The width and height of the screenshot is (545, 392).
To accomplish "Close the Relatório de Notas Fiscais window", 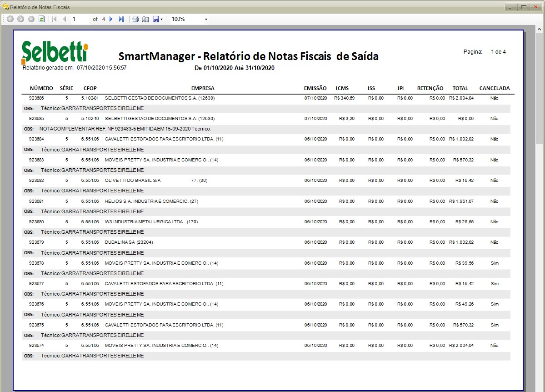I will pos(535,7).
